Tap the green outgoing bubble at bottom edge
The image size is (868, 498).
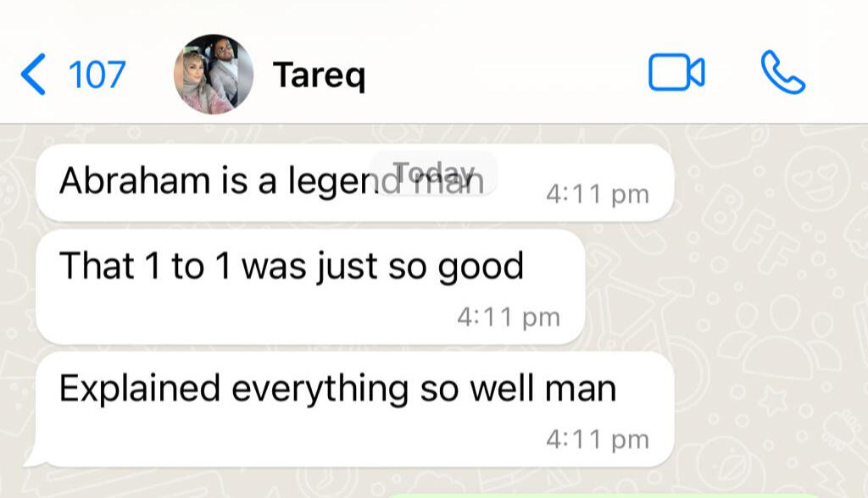click(604, 495)
